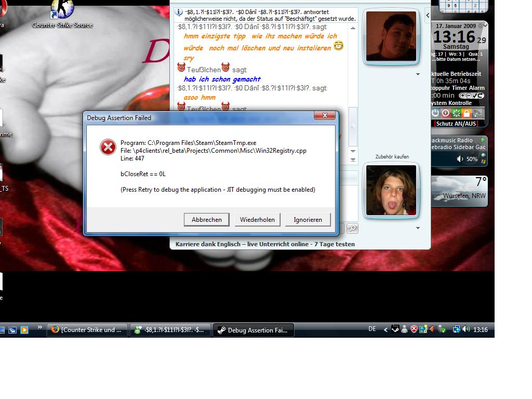
Task: Click the timer checkmark button
Action: 475,96
